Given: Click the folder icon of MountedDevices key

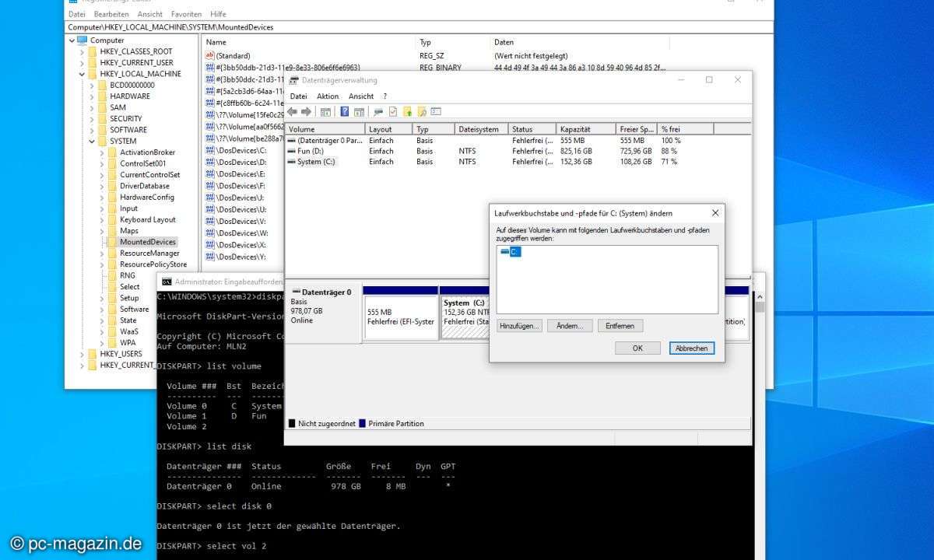Looking at the screenshot, I should click(112, 242).
